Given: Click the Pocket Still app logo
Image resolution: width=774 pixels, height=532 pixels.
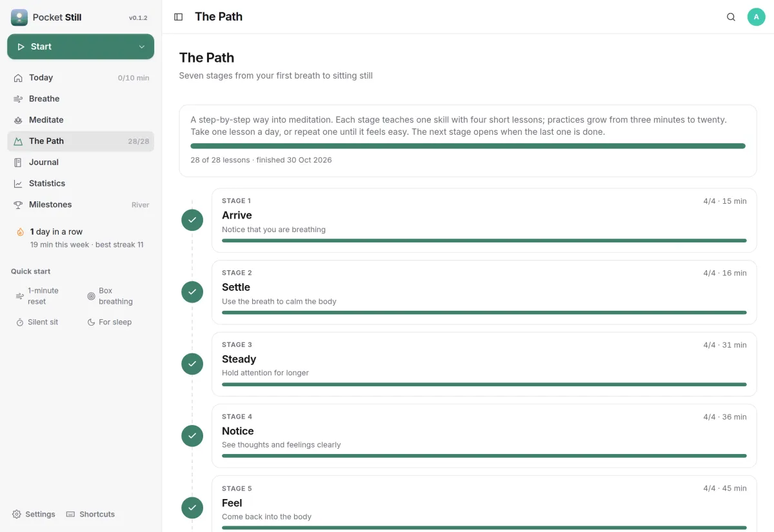Looking at the screenshot, I should point(19,17).
